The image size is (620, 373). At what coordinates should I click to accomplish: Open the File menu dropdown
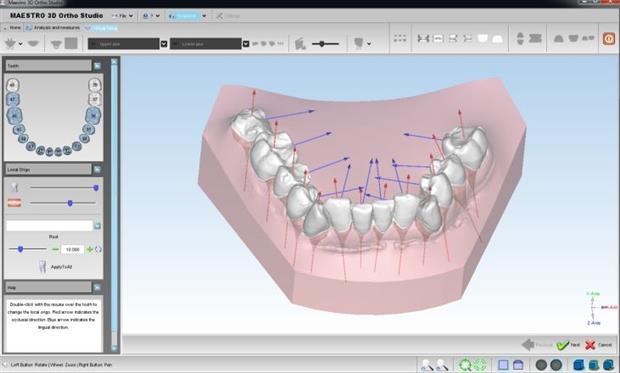122,16
